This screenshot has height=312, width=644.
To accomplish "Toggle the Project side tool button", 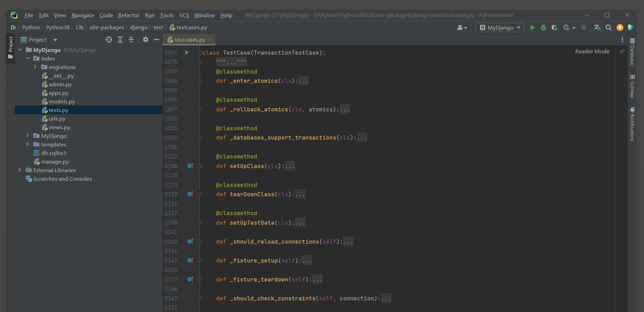I will tap(10, 48).
